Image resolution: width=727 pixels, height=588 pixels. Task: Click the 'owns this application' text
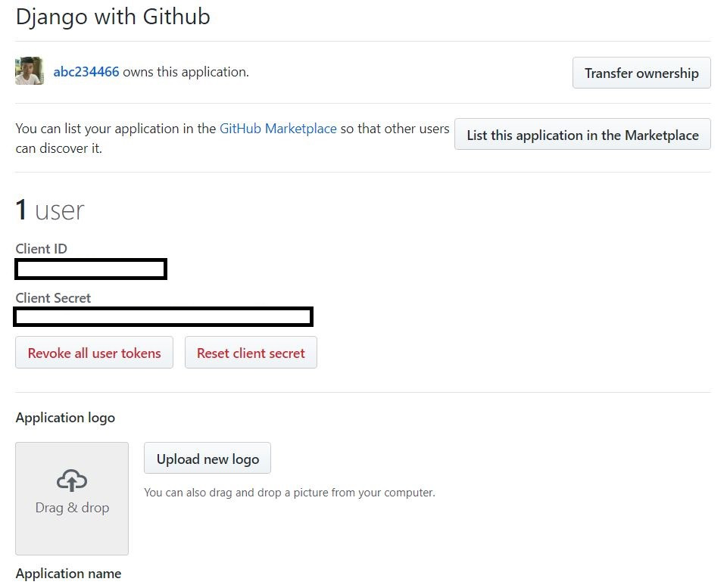click(x=186, y=72)
